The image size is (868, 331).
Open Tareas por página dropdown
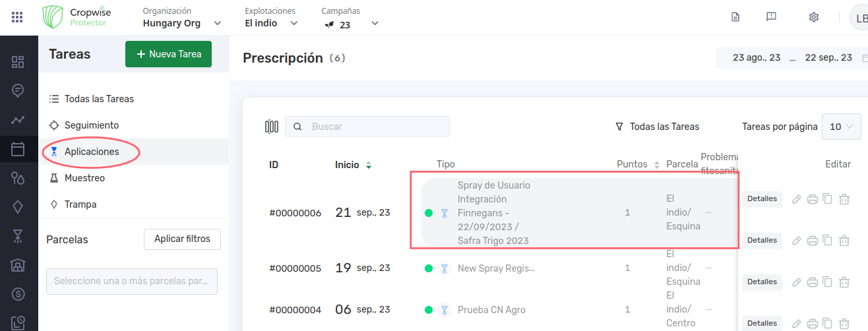[841, 127]
